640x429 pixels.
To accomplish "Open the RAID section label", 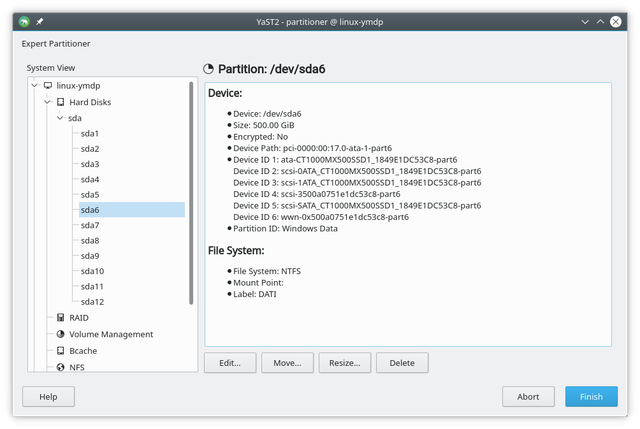I will [x=79, y=318].
